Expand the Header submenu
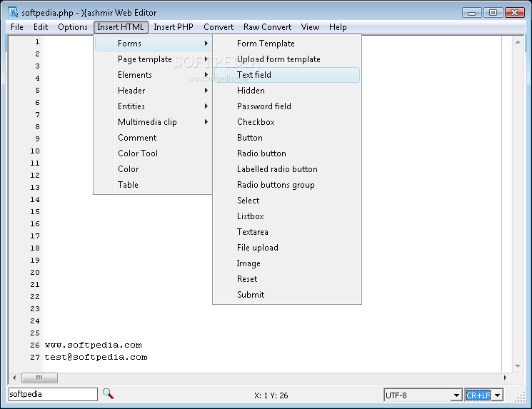 (154, 91)
